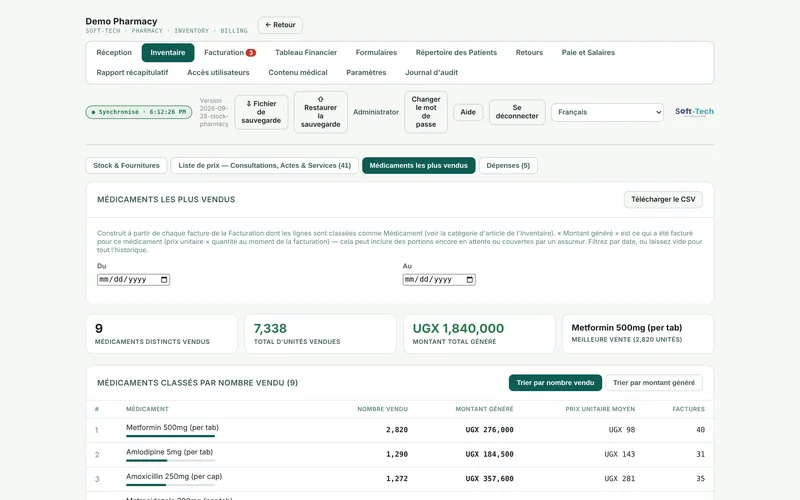Click Trier par nombre vendu button

tap(555, 383)
